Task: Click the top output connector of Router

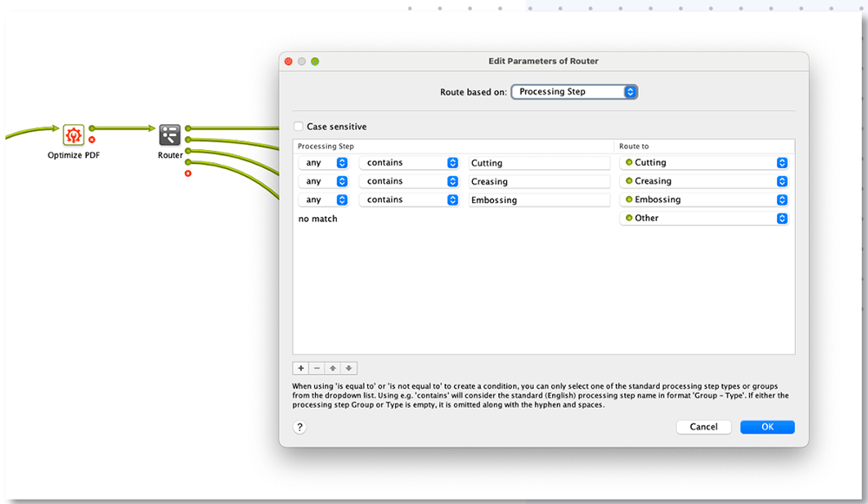Action: [x=188, y=128]
